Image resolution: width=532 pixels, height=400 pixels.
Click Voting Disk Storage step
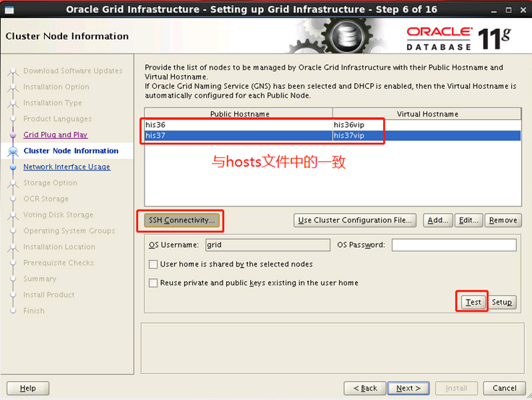pyautogui.click(x=58, y=214)
